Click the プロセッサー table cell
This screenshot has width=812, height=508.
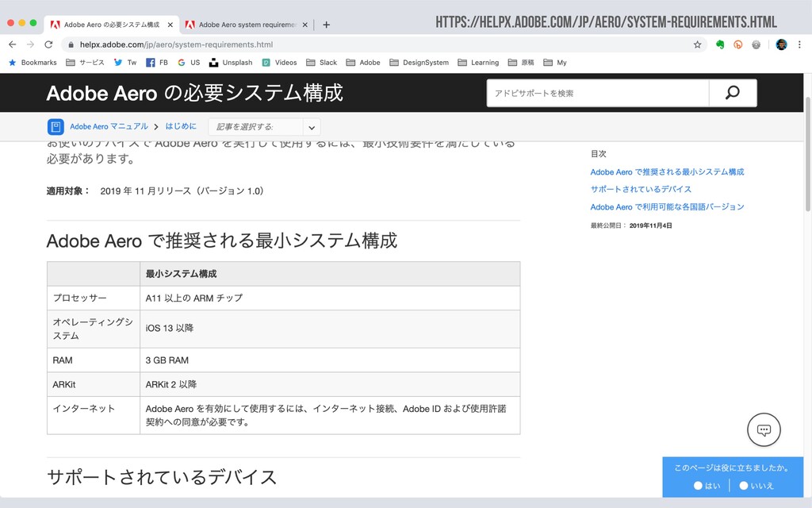(x=94, y=298)
